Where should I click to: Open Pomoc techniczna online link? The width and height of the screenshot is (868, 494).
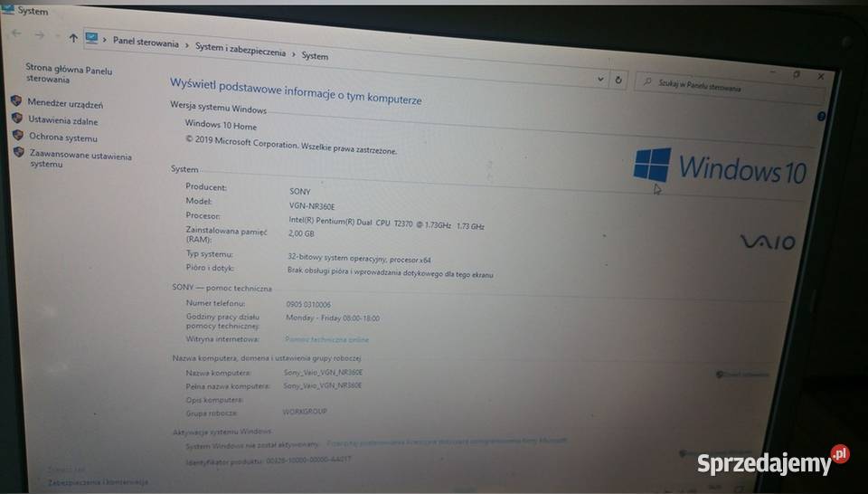(x=326, y=339)
